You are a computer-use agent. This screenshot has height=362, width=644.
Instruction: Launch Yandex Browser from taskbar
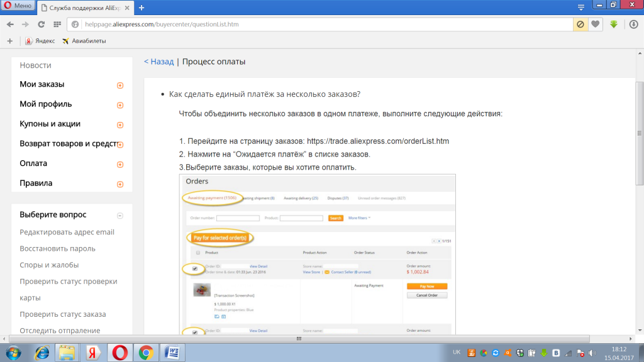pos(93,353)
